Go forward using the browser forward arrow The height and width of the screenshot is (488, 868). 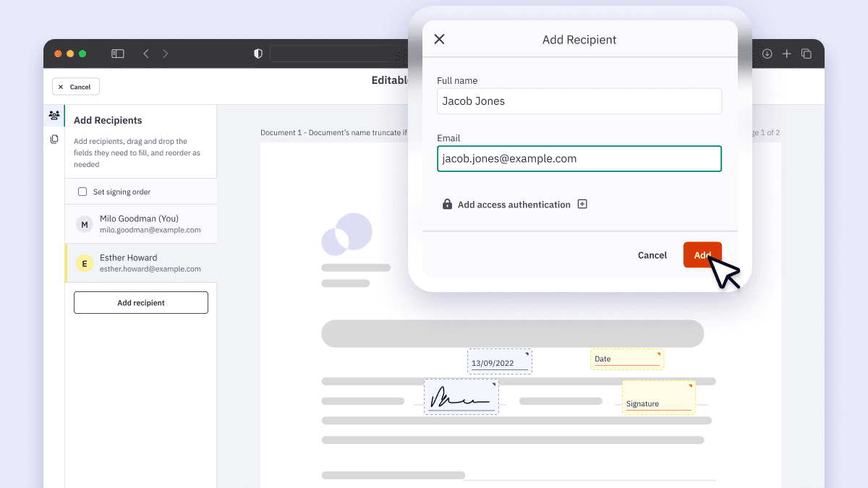(x=166, y=53)
